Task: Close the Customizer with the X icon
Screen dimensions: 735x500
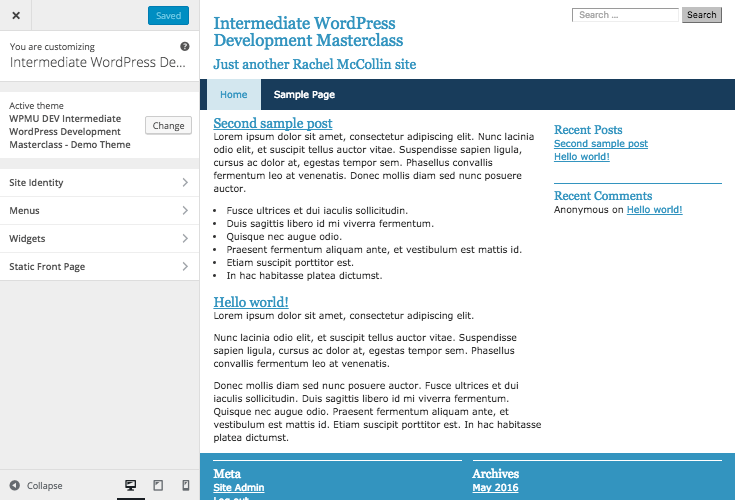Action: click(15, 16)
